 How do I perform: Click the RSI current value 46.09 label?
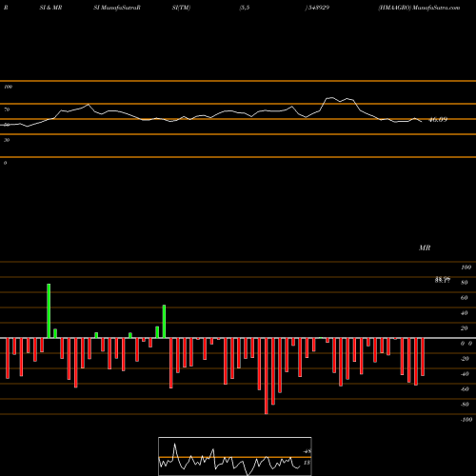coord(438,120)
